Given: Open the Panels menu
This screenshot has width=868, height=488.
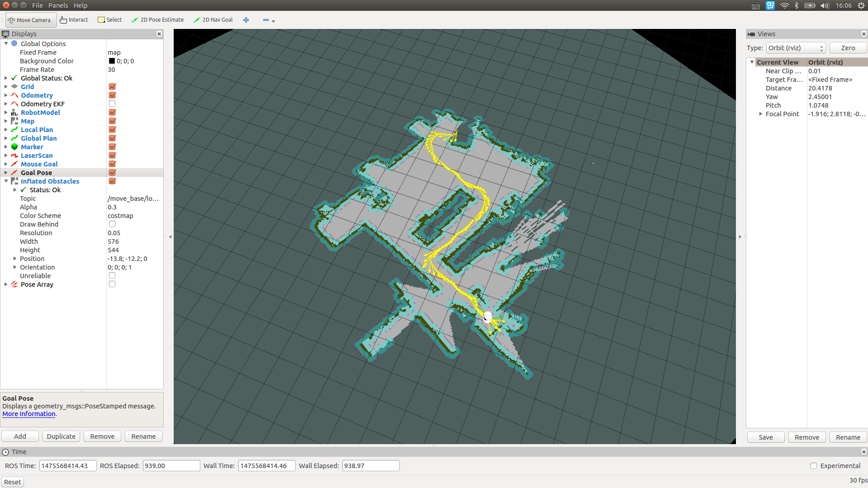Looking at the screenshot, I should click(58, 5).
